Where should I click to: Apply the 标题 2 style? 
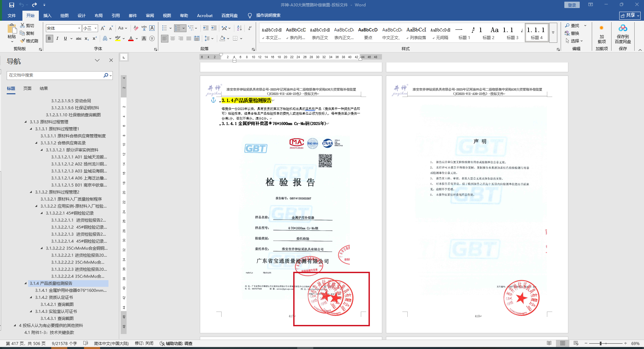point(488,33)
